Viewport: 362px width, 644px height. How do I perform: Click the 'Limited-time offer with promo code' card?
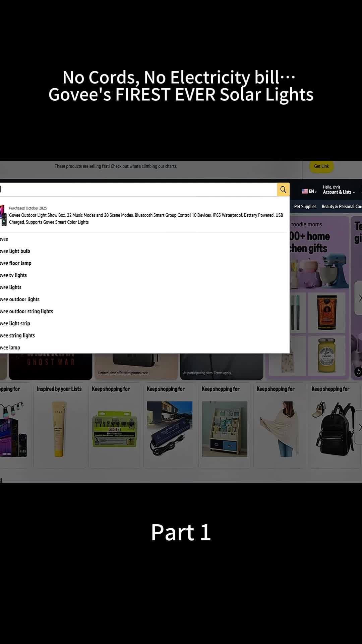point(136,366)
